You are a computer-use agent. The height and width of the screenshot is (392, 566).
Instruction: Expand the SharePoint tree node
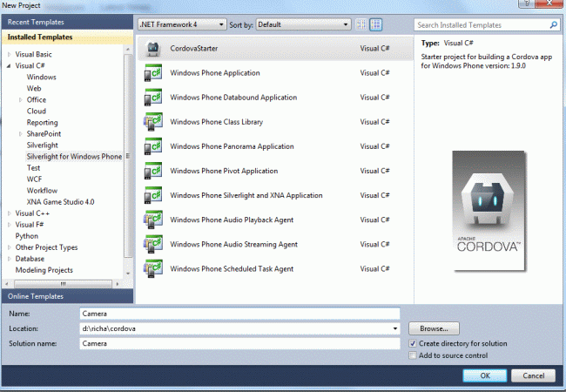21,134
